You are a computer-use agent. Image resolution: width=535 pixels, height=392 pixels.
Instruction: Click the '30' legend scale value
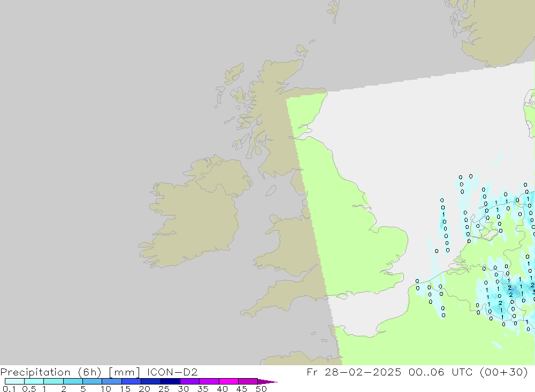[x=183, y=389]
